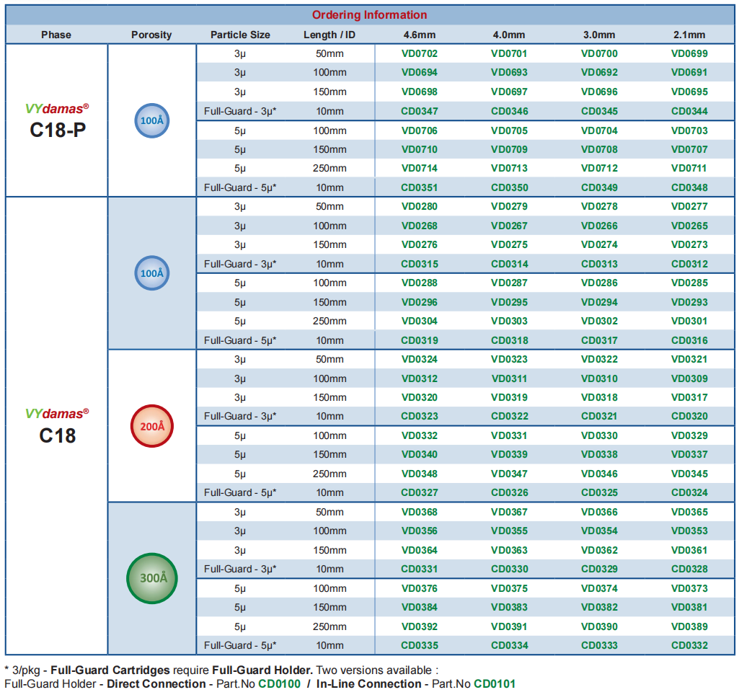Click the 4.6mm column header
This screenshot has width=739, height=700.
click(x=420, y=35)
